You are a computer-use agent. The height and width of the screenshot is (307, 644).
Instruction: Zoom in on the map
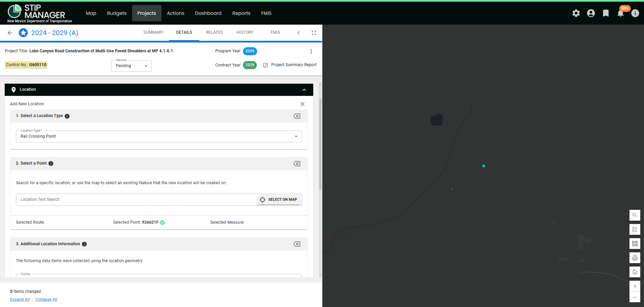click(x=635, y=286)
